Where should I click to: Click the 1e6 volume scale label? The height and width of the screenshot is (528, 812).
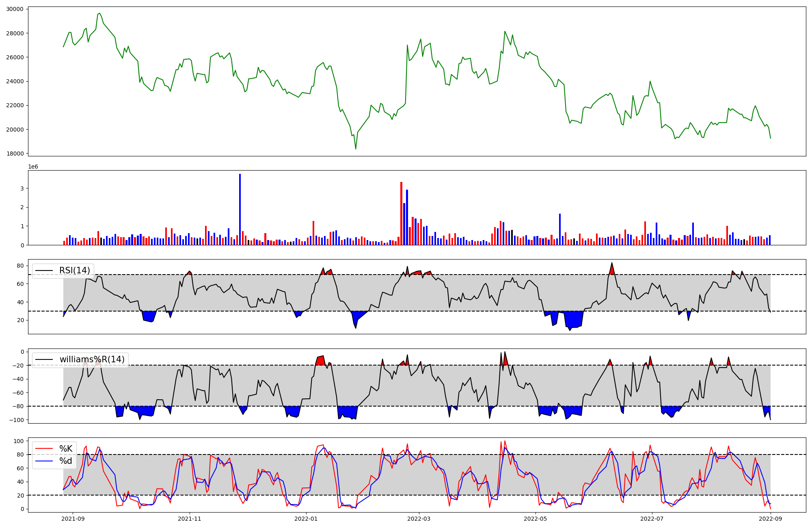(x=33, y=167)
